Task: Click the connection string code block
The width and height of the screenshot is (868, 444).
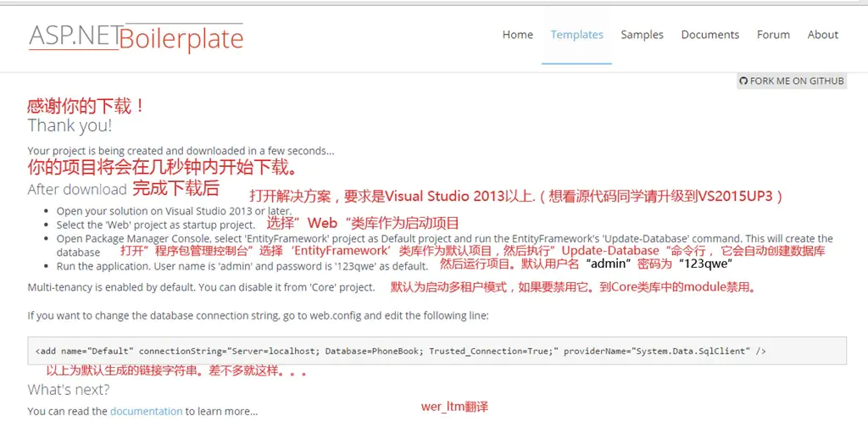Action: point(437,351)
